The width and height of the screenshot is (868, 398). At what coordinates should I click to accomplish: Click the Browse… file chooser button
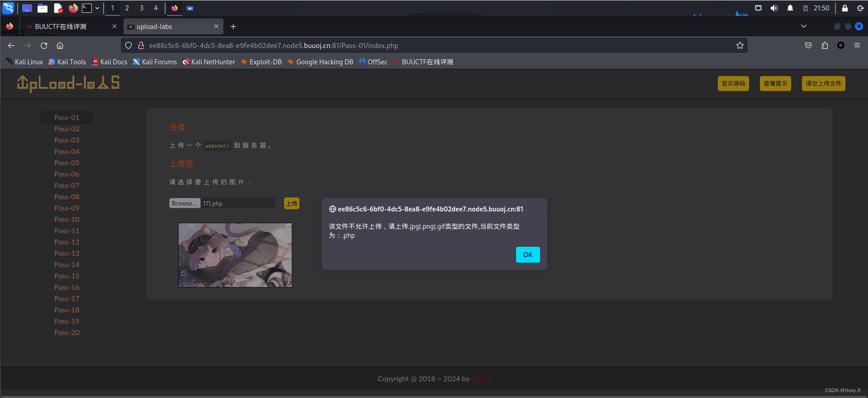click(x=185, y=203)
